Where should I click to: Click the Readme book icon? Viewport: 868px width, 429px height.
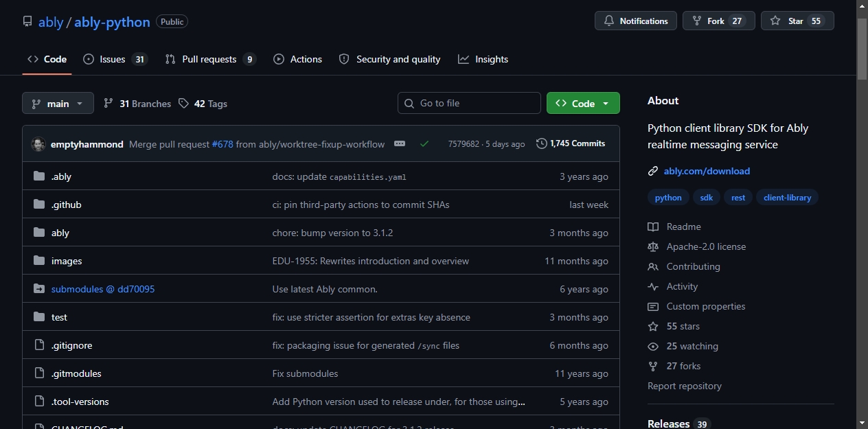pyautogui.click(x=653, y=227)
